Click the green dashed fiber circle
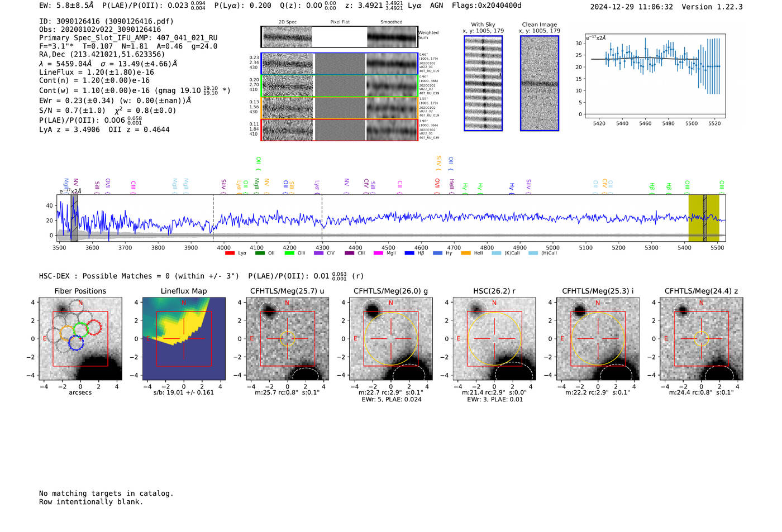This screenshot has width=782, height=532. (x=81, y=329)
